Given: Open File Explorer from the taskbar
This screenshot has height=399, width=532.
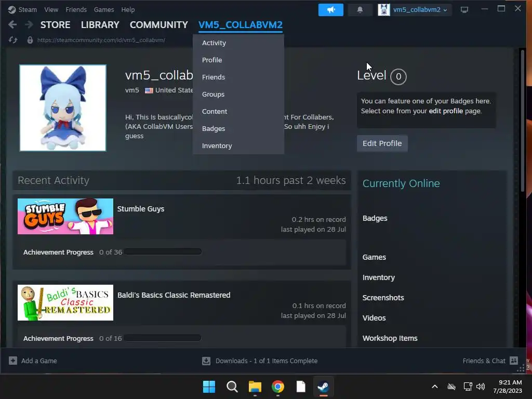Looking at the screenshot, I should pyautogui.click(x=255, y=387).
